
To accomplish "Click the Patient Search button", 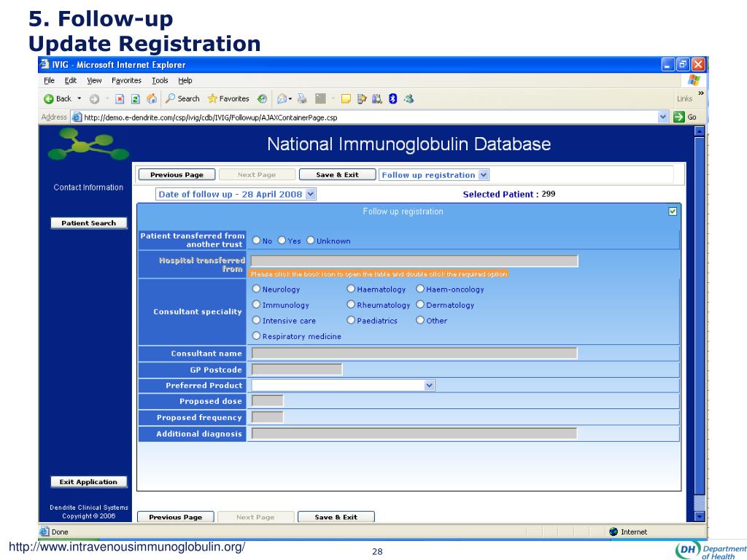I will (88, 223).
